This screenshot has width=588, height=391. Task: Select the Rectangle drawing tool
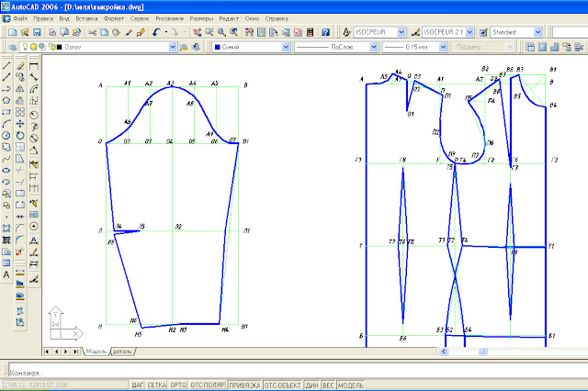[6, 112]
